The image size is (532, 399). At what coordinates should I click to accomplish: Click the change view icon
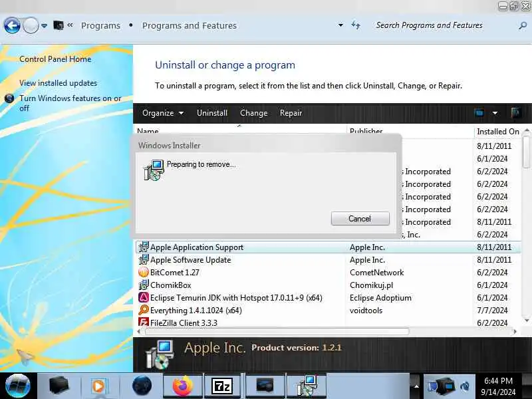tap(479, 112)
